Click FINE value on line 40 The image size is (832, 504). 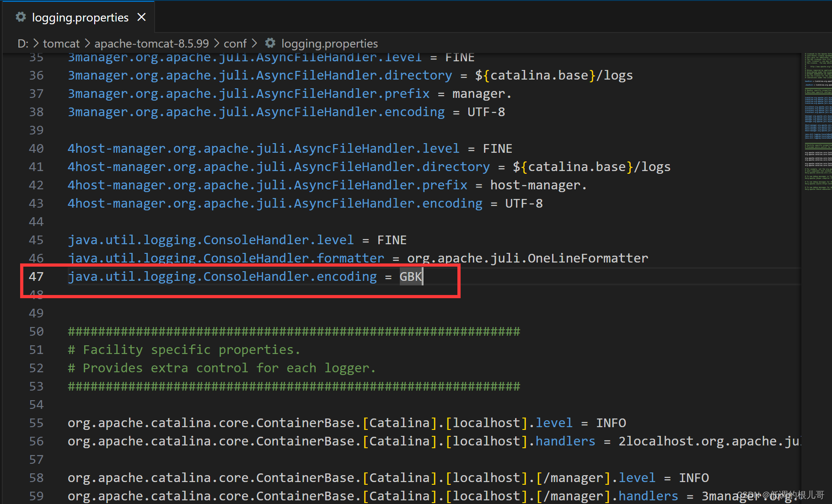point(497,149)
